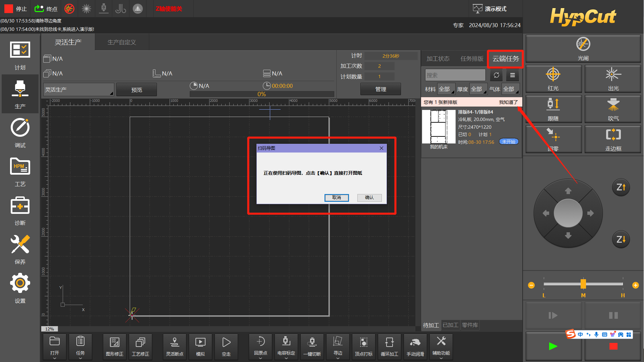Toggle the 吹气 blow gas button
The image size is (644, 362).
click(x=613, y=109)
